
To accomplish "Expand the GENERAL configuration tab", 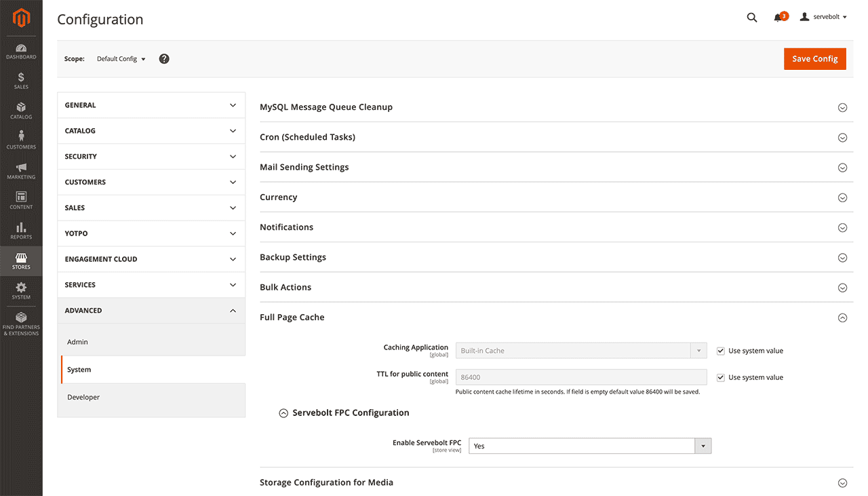I will [151, 105].
